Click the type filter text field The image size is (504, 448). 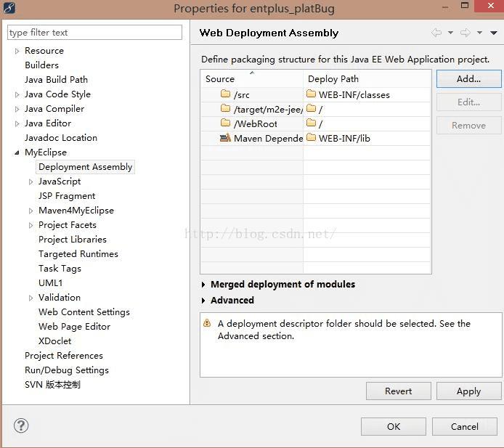click(x=94, y=33)
